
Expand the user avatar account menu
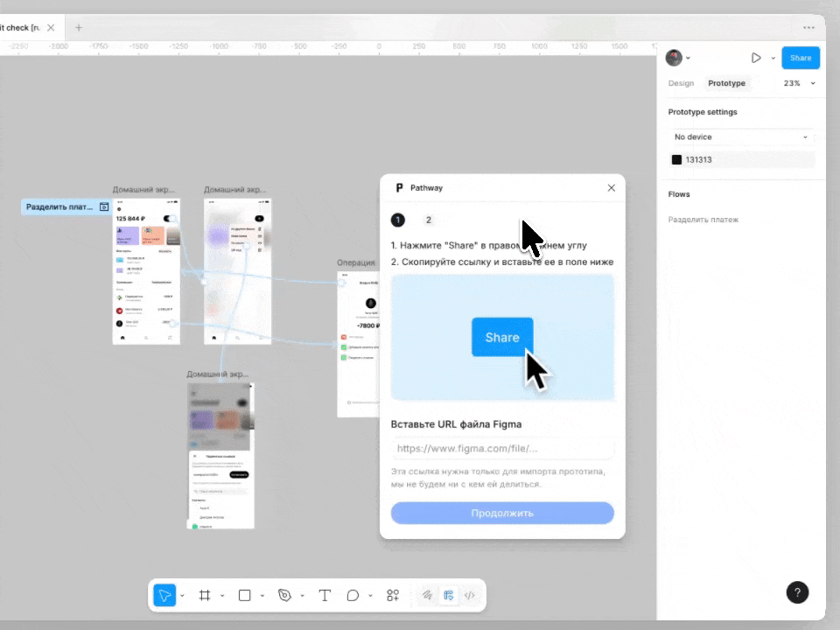(678, 58)
